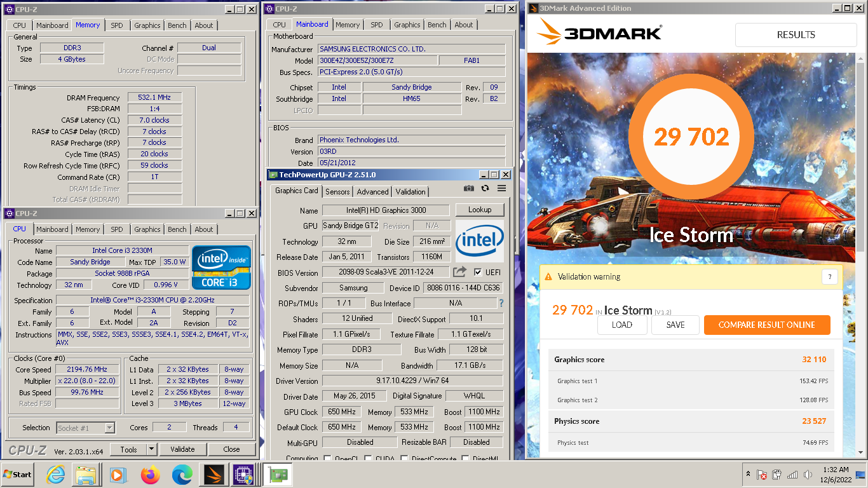This screenshot has height=488, width=868.
Task: Click the Tools button in CPU-Z
Action: click(128, 449)
